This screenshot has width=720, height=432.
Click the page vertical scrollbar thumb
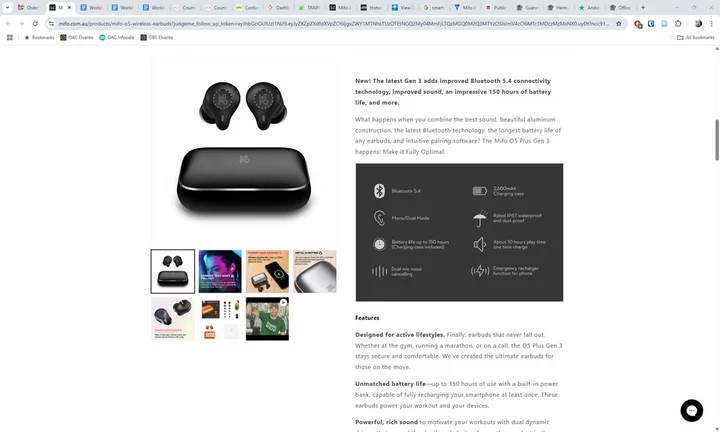click(x=716, y=140)
